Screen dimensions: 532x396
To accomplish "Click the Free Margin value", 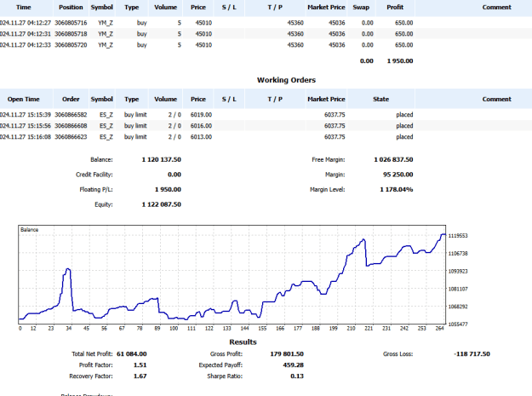I will point(393,159).
